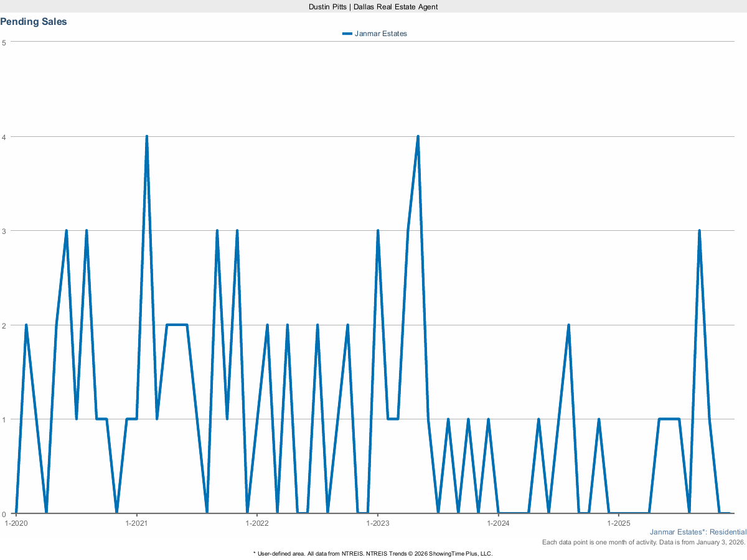
Task: Click the blue legend line marker icon
Action: point(347,34)
